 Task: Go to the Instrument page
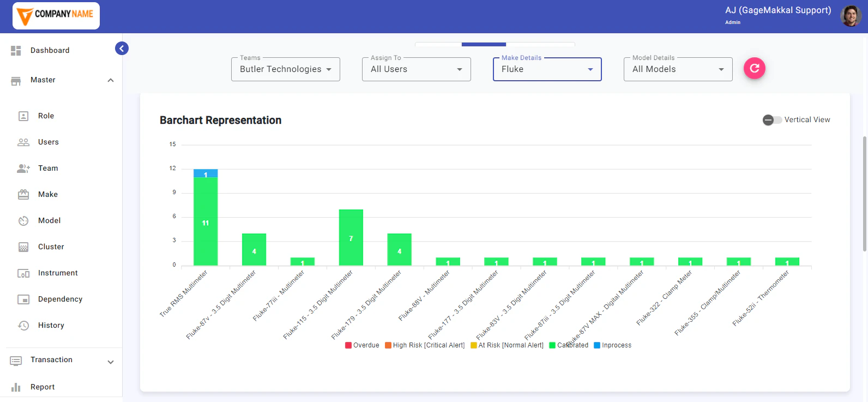pyautogui.click(x=58, y=273)
